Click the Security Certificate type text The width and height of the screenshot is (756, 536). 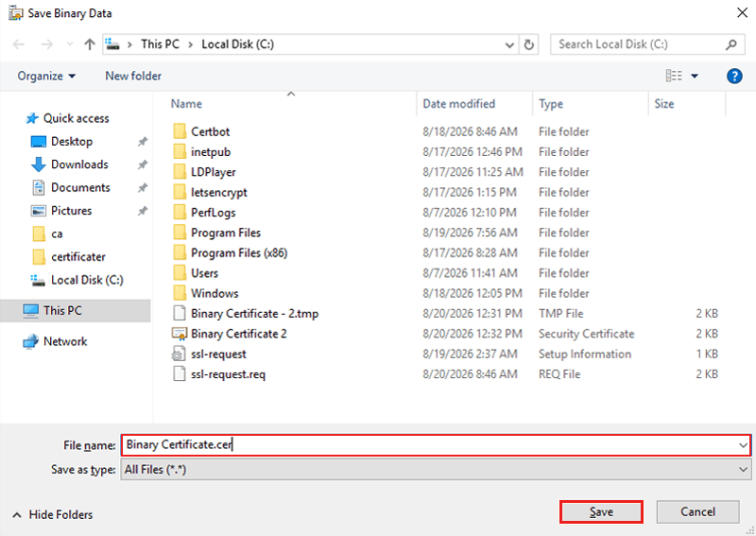pyautogui.click(x=586, y=334)
